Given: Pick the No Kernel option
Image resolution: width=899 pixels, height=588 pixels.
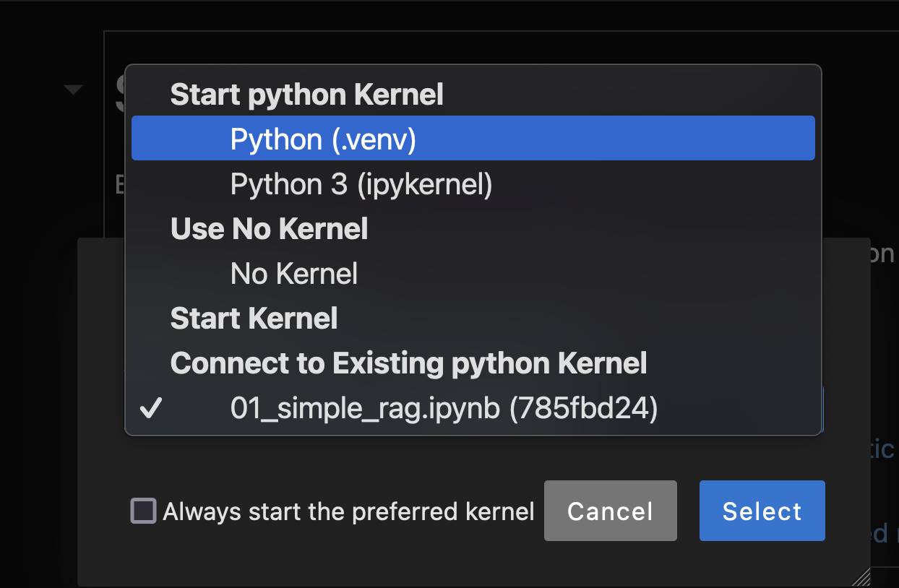Looking at the screenshot, I should click(473, 274).
